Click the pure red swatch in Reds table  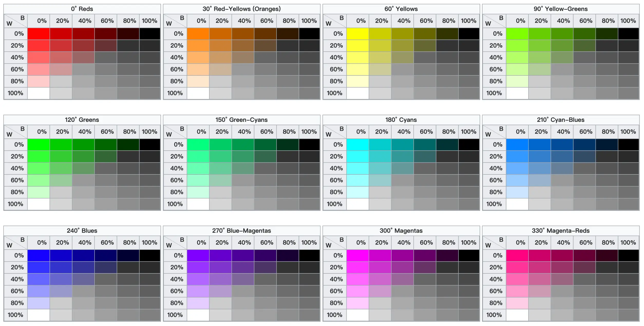tap(39, 34)
